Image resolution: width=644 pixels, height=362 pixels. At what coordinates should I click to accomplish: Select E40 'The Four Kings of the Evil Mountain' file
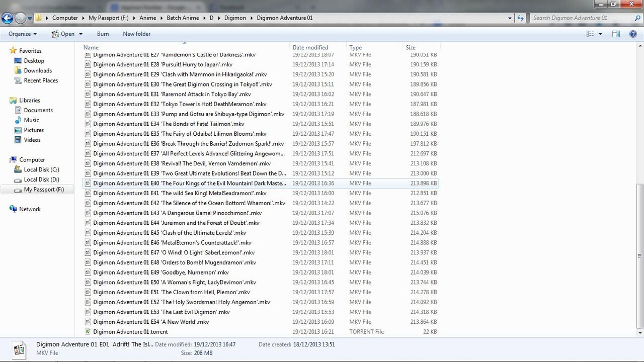pos(260,184)
